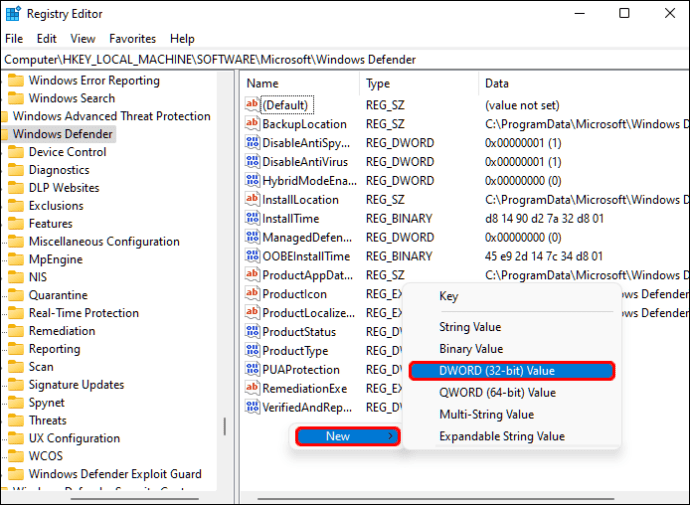690x505 pixels.
Task: Open the New submenu arrow
Action: (x=390, y=437)
